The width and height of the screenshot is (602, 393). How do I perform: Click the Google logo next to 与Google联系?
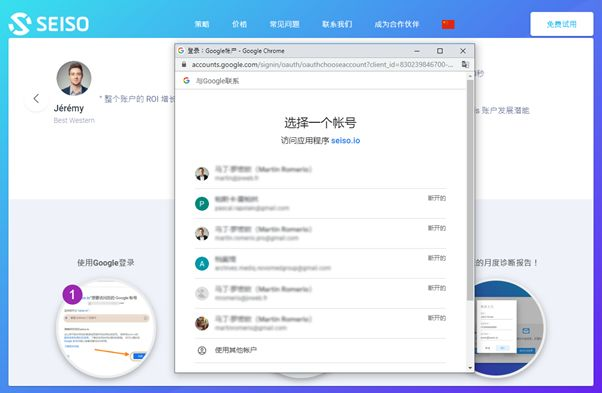click(x=187, y=81)
